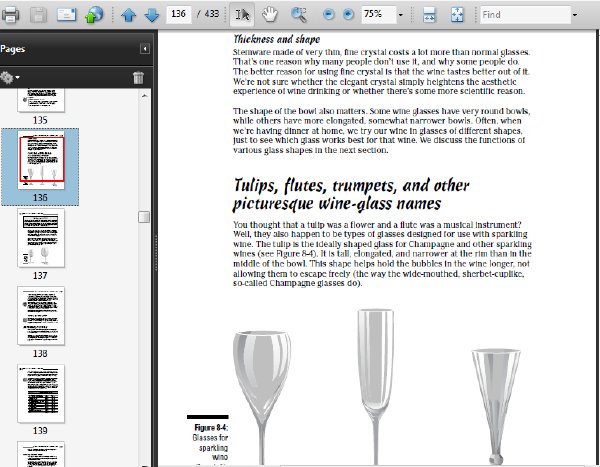This screenshot has height=467, width=600.
Task: Click the fit width scrolling icon
Action: pos(429,15)
